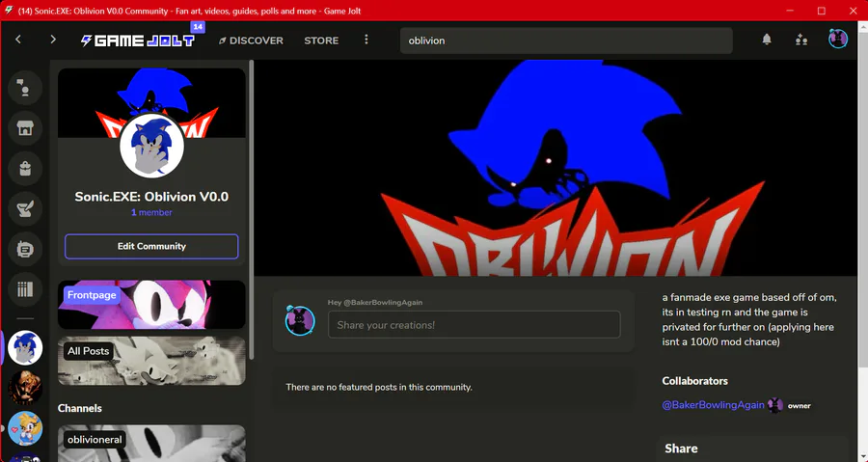
Task: Click the 14 notification badge
Action: (x=198, y=27)
